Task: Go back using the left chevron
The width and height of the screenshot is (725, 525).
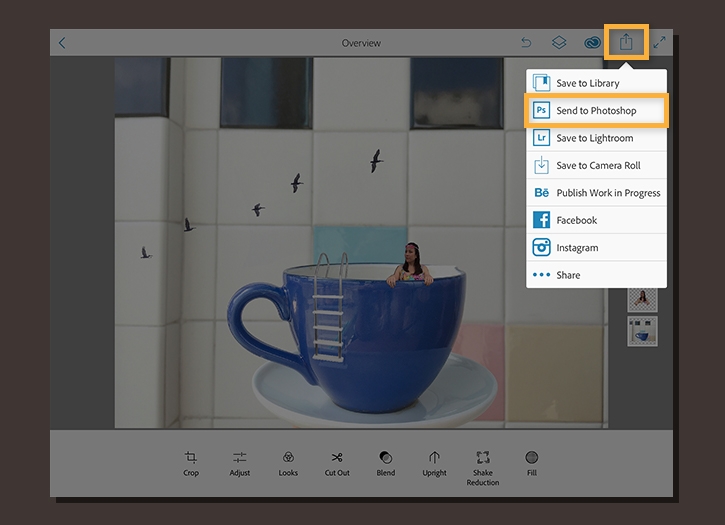Action: point(62,43)
